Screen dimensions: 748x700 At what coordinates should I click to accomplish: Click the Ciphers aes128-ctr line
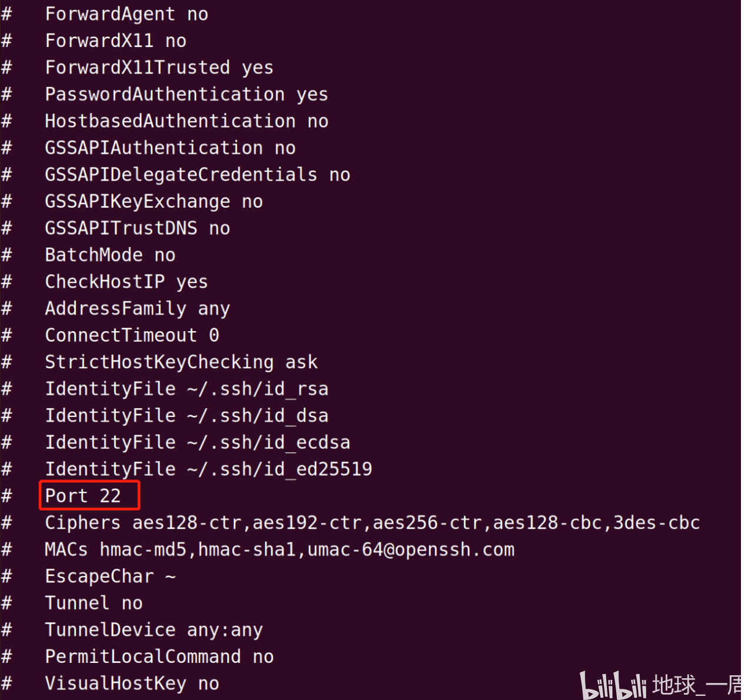pos(373,522)
